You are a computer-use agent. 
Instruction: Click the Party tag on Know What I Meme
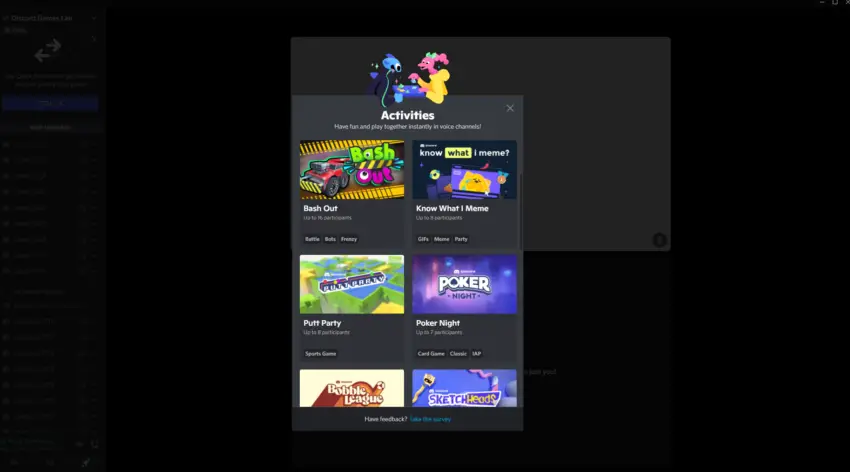461,239
